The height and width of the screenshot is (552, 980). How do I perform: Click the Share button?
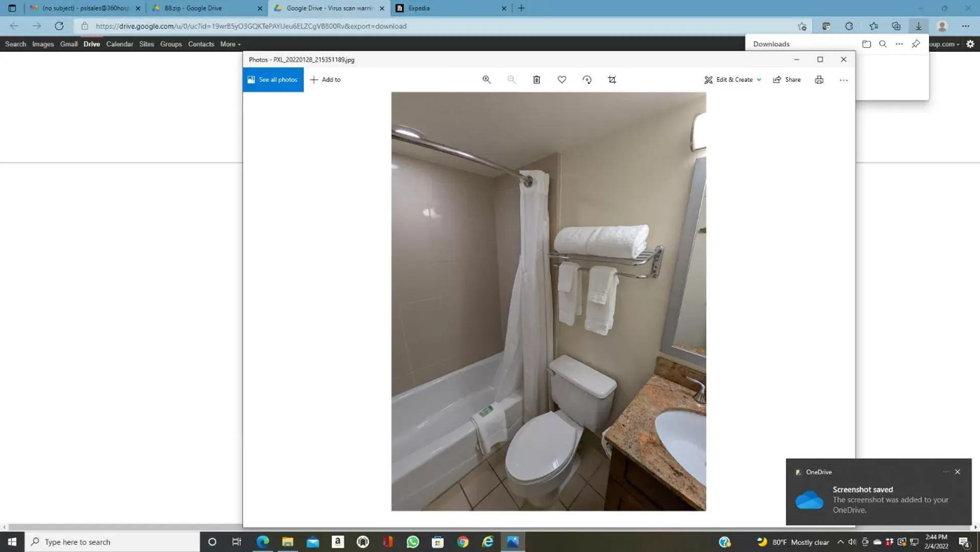pos(786,80)
